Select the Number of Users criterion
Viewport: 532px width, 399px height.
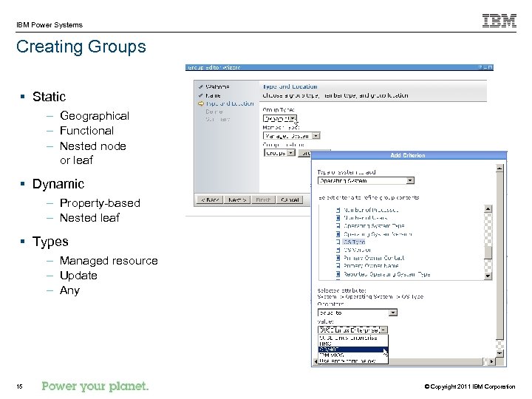point(366,218)
